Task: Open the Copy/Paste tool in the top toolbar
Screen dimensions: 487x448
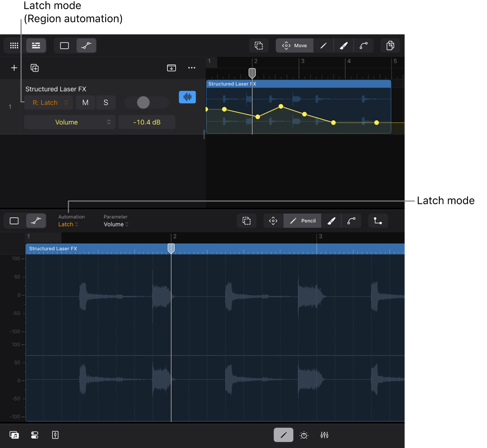Action: click(390, 45)
